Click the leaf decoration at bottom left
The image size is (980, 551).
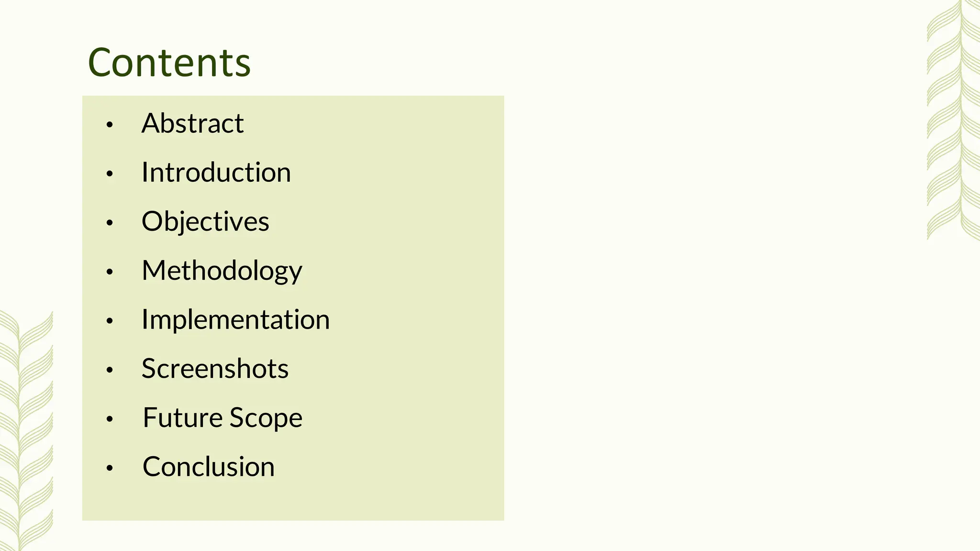[x=26, y=430]
